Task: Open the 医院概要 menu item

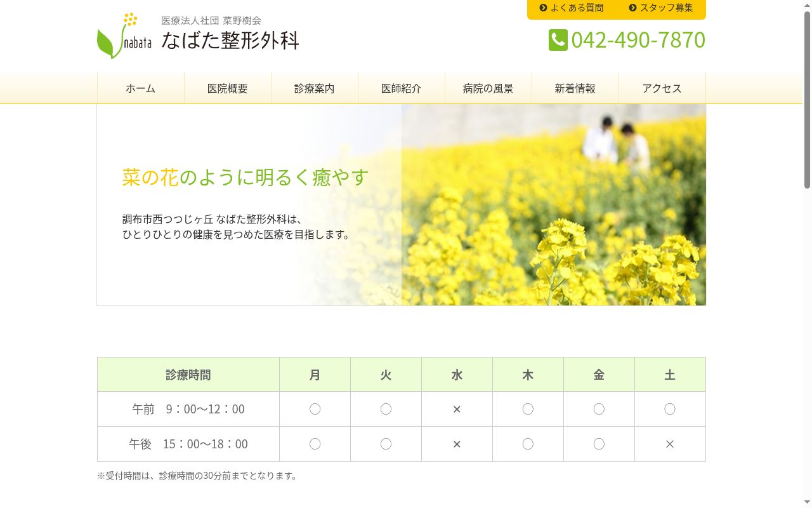Action: tap(228, 88)
